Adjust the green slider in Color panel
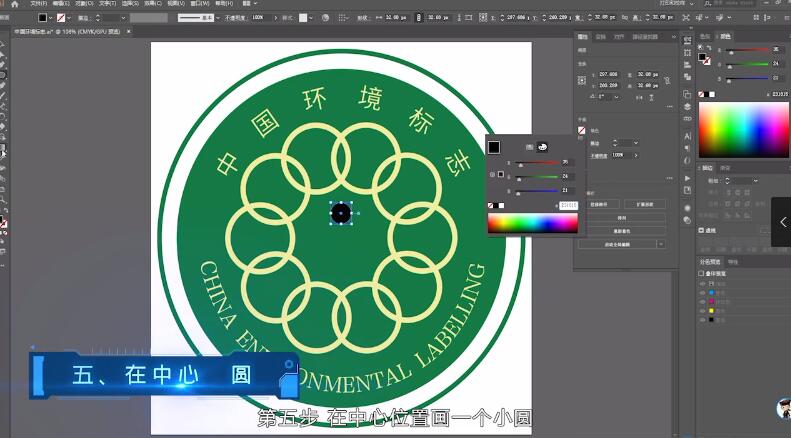This screenshot has height=438, width=791. [748, 65]
